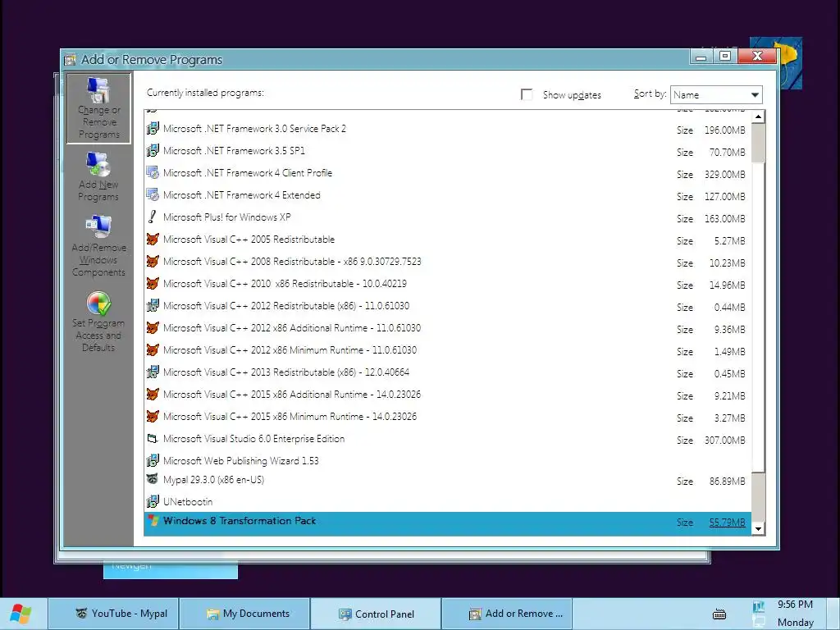
Task: Switch to Control Panel taskbar button
Action: 376,614
